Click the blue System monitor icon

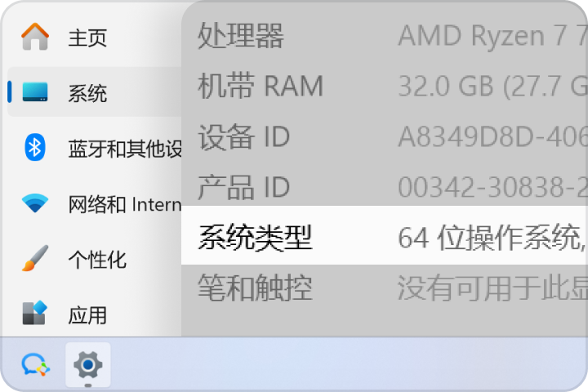point(34,92)
